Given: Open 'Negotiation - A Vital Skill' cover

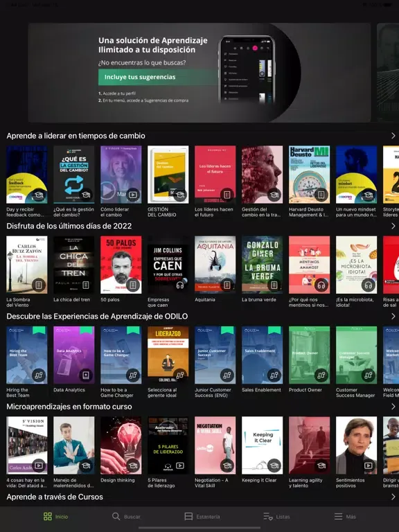Looking at the screenshot, I should (215, 445).
